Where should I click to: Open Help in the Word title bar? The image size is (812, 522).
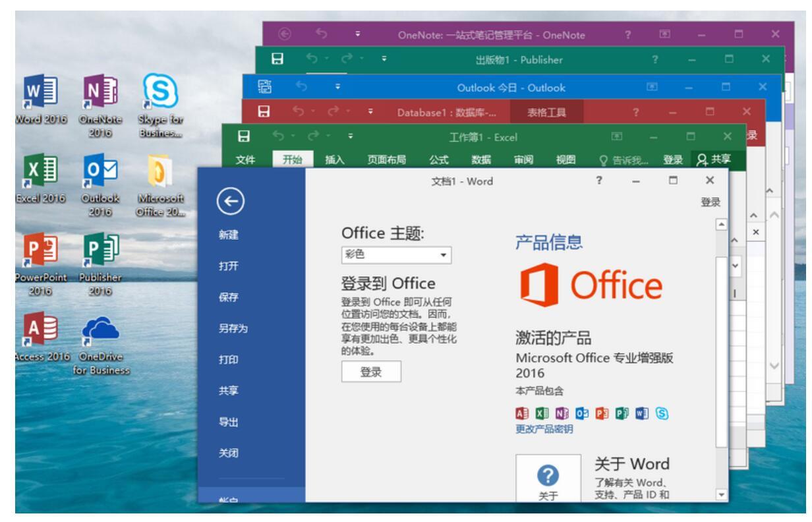(600, 181)
